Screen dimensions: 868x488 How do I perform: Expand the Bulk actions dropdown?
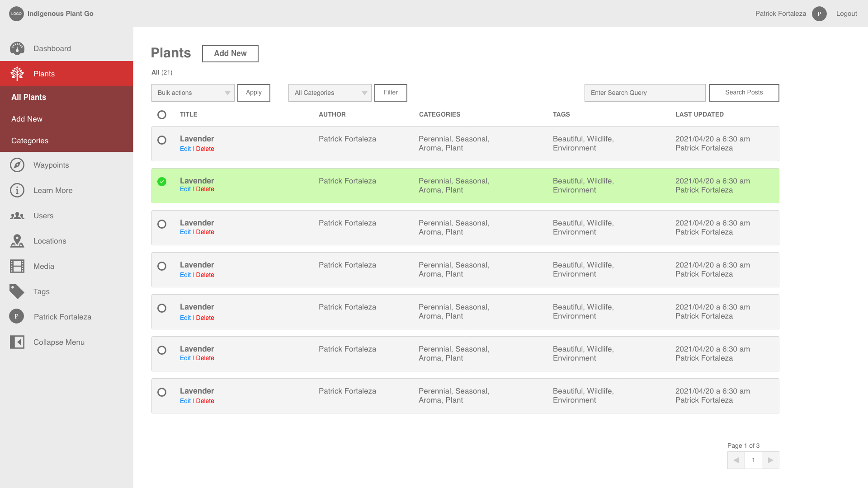pos(193,93)
